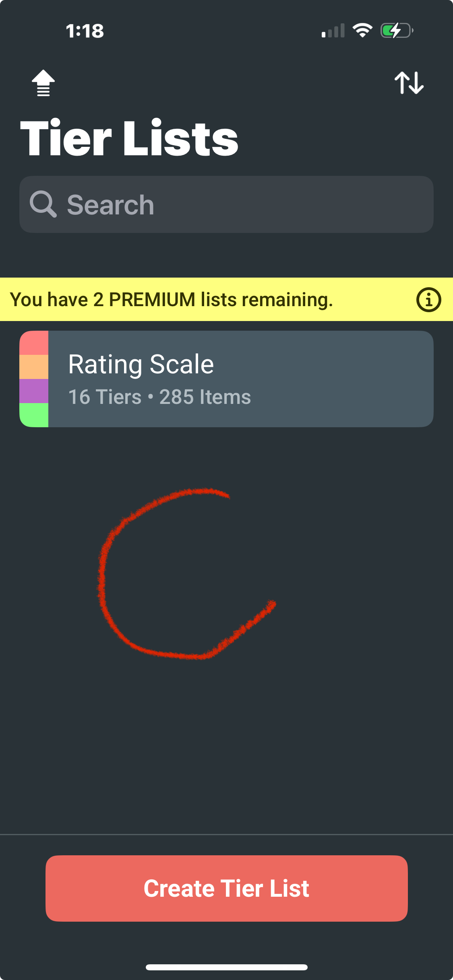
Task: Tap the magnifying glass search icon
Action: pos(43,204)
